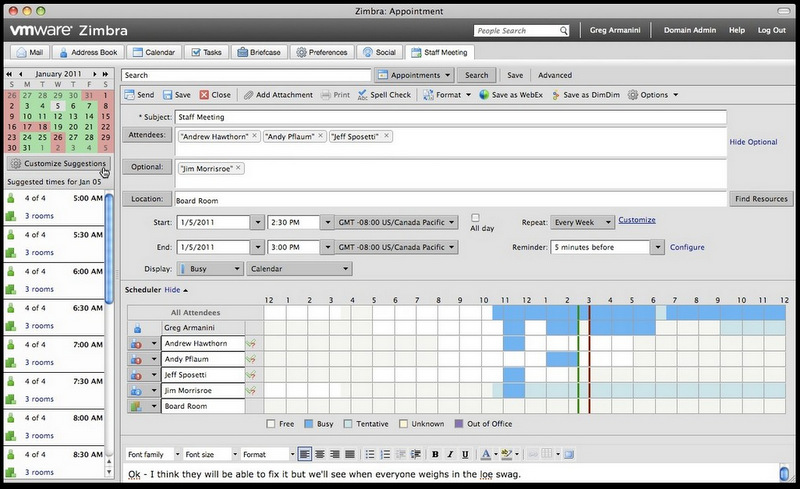
Task: Remove optional attendee Jim Morrisroe
Action: (x=238, y=167)
